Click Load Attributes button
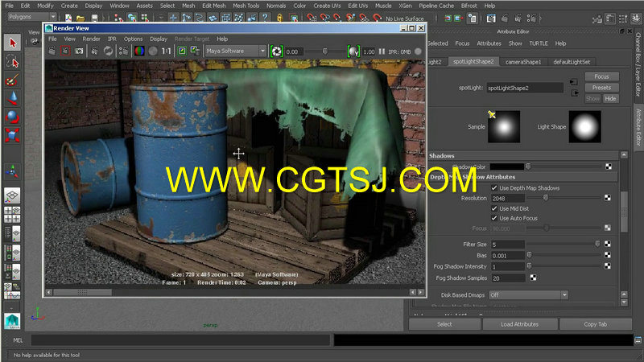This screenshot has width=644, height=362. tap(519, 324)
